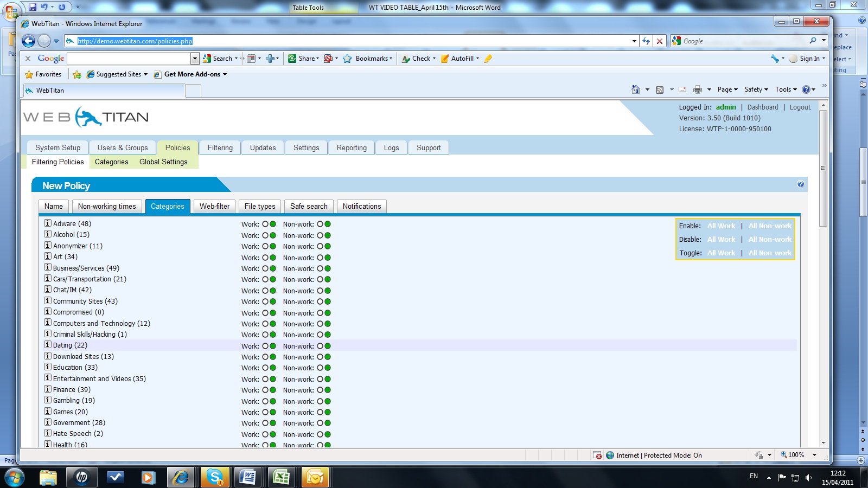Click the IE address bar URL

[135, 41]
